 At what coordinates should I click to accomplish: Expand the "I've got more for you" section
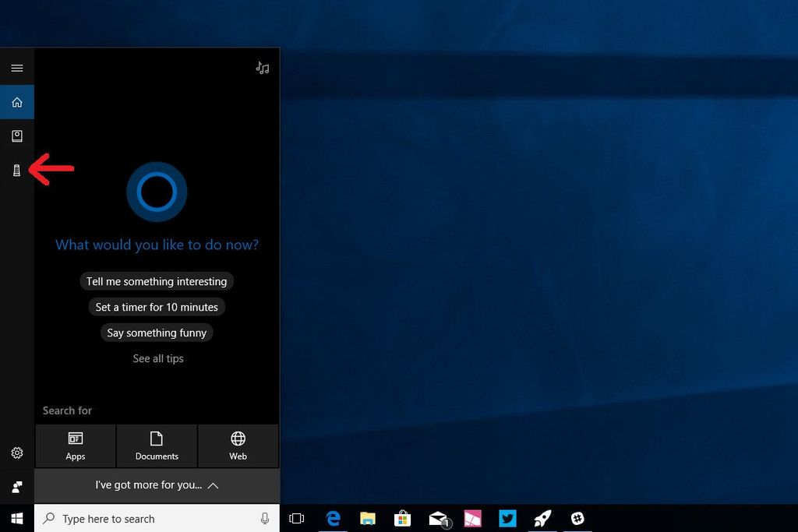pyautogui.click(x=157, y=485)
